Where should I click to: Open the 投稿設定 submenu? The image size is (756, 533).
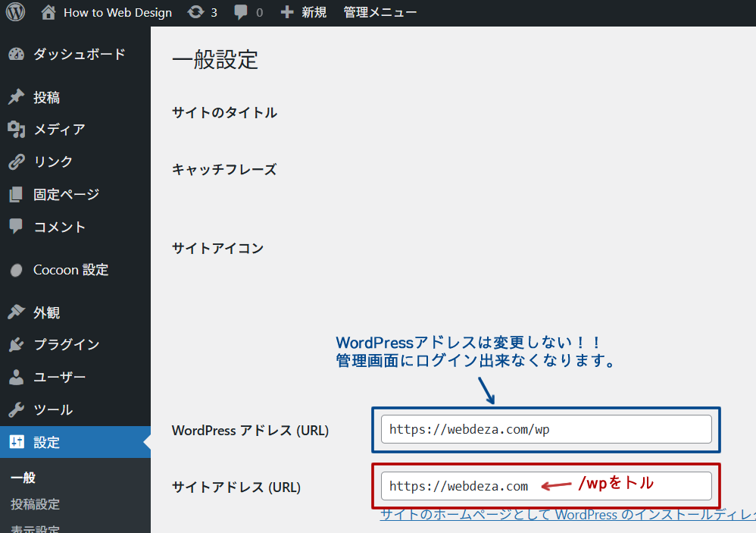pyautogui.click(x=35, y=504)
